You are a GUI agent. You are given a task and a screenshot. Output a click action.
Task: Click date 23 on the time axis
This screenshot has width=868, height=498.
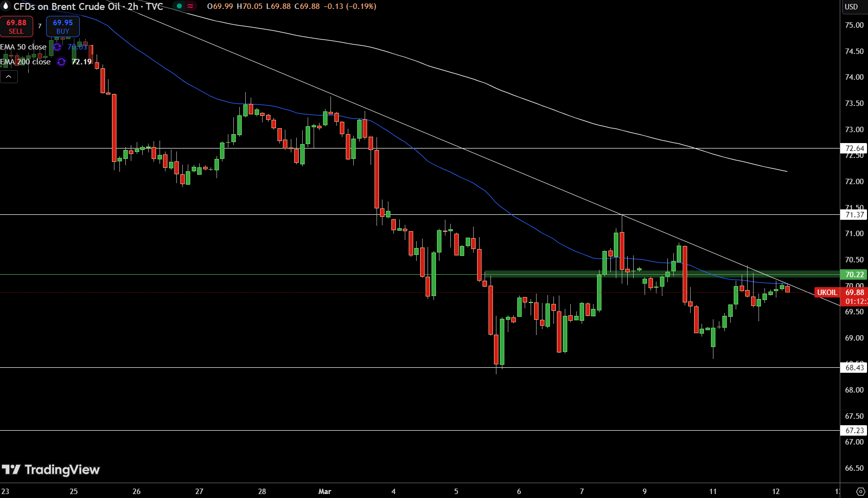pyautogui.click(x=5, y=492)
